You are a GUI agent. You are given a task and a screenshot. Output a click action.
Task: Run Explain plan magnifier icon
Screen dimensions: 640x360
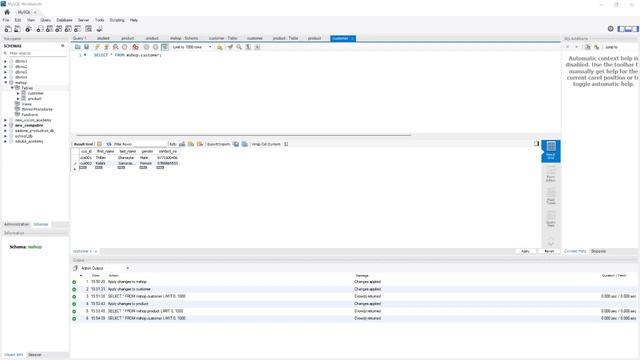click(x=116, y=47)
